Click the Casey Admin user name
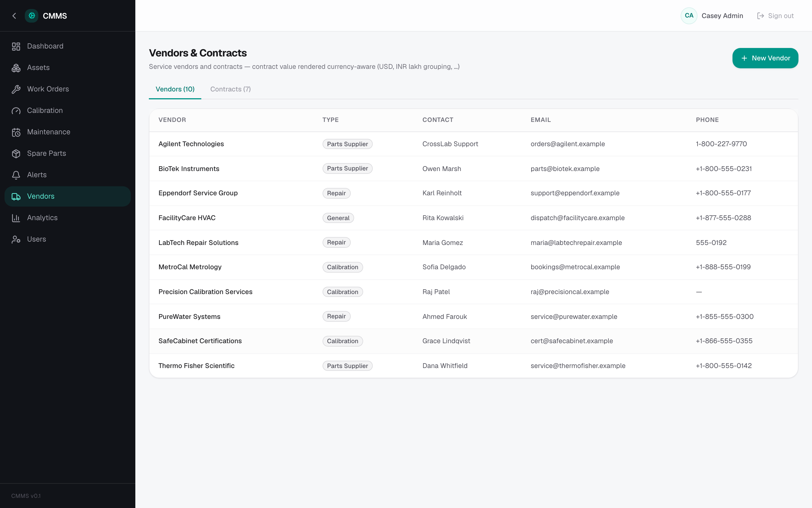This screenshot has height=508, width=812. pyautogui.click(x=722, y=16)
